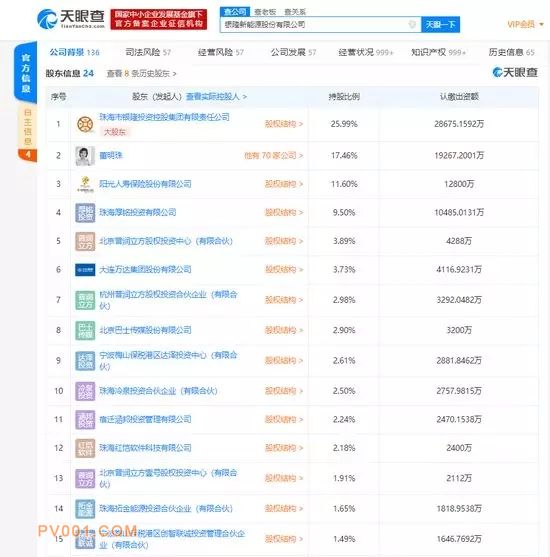
Task: Open logo of 宿迁涵邦投资管理有限公司
Action: click(x=85, y=420)
